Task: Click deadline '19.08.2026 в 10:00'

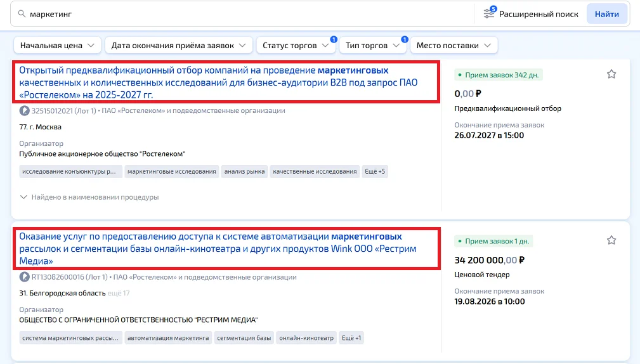Action: coord(490,302)
